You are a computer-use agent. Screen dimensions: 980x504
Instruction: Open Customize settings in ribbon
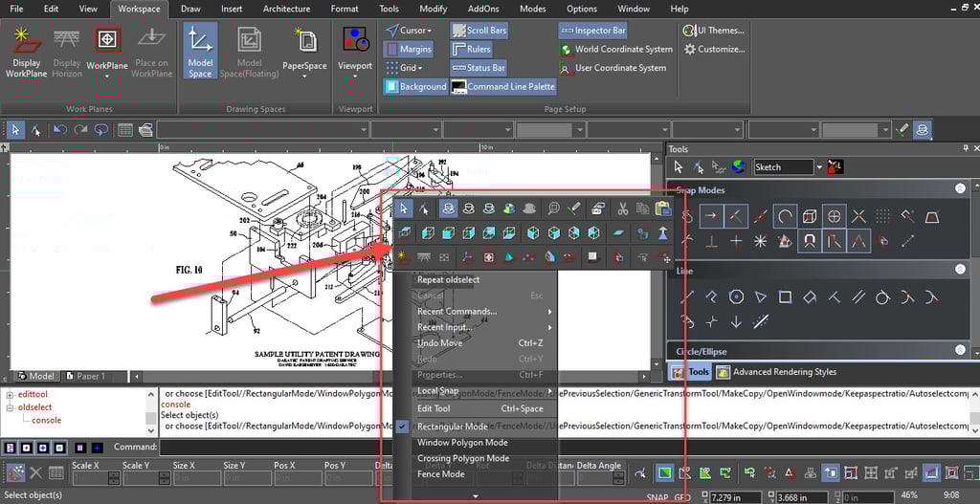click(714, 49)
